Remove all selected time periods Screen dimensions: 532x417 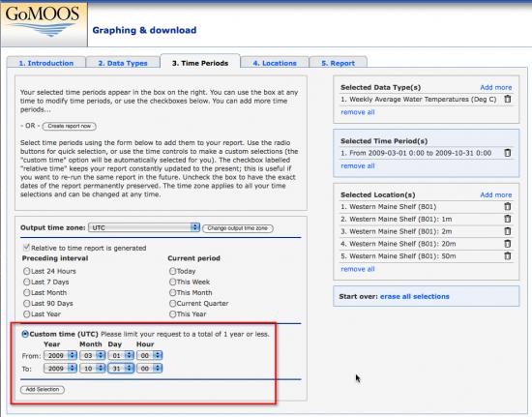[358, 165]
